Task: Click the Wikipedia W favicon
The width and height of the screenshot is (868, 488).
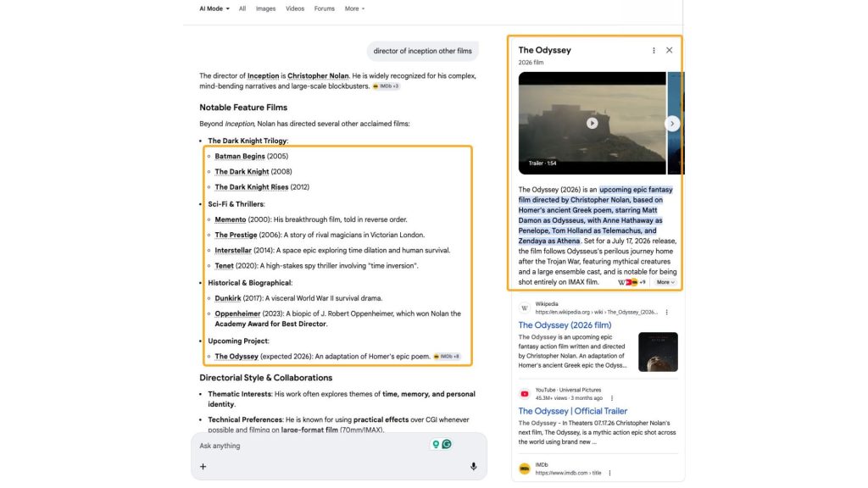Action: (x=524, y=308)
